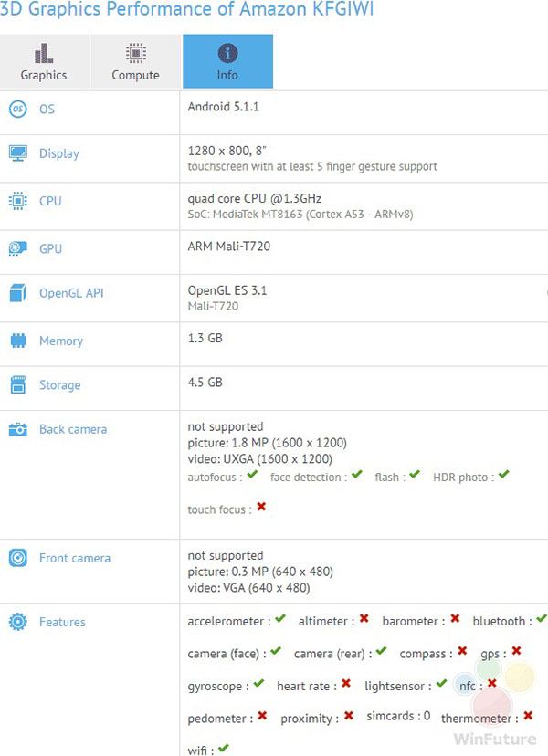
Task: Click the 1280 x 800, 8" display value
Action: click(x=227, y=151)
